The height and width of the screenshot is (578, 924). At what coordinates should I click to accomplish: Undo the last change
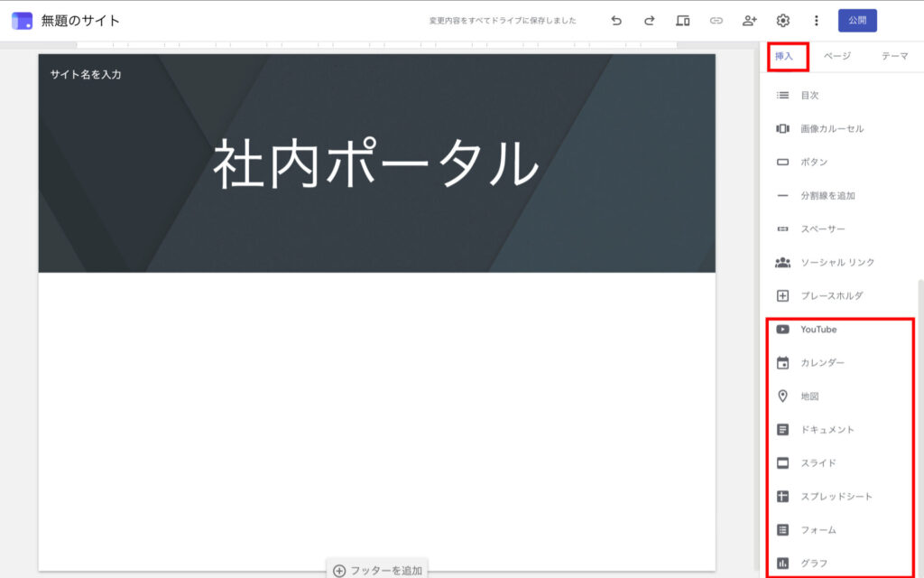click(616, 21)
